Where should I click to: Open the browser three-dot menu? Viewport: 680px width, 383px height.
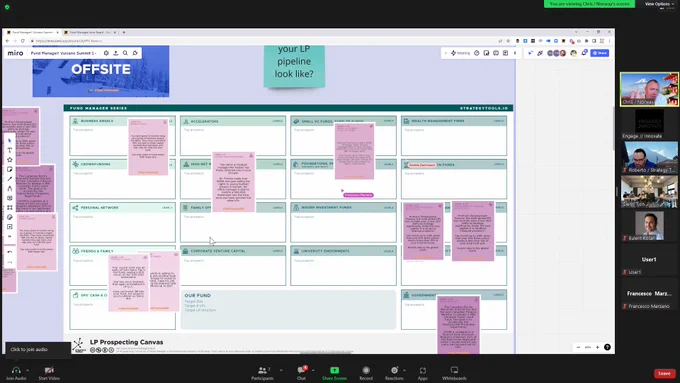tap(610, 41)
